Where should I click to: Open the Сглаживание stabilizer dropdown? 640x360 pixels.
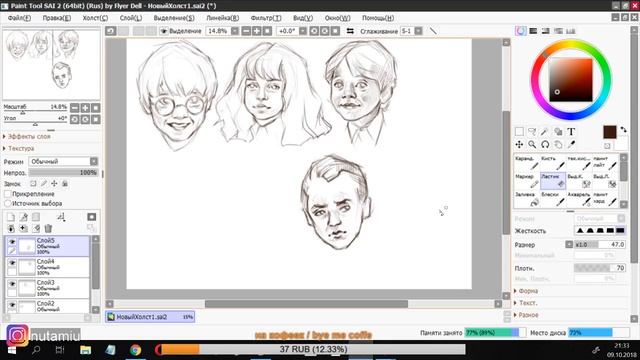418,31
